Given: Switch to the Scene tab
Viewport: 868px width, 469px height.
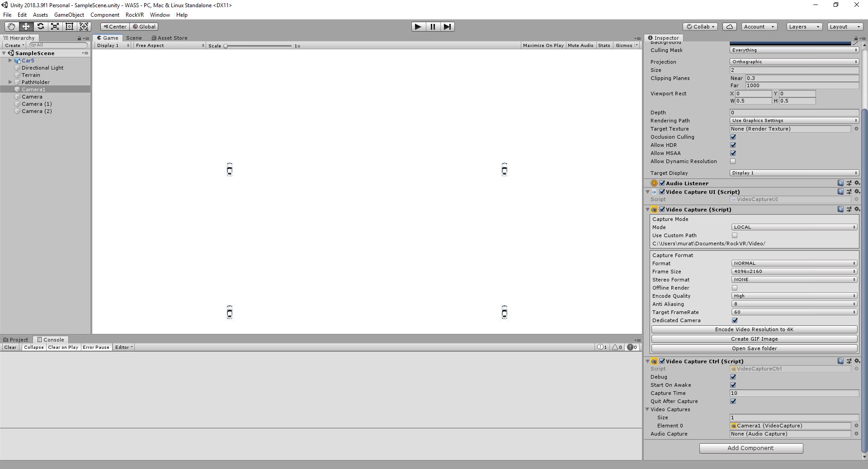Looking at the screenshot, I should (x=133, y=38).
